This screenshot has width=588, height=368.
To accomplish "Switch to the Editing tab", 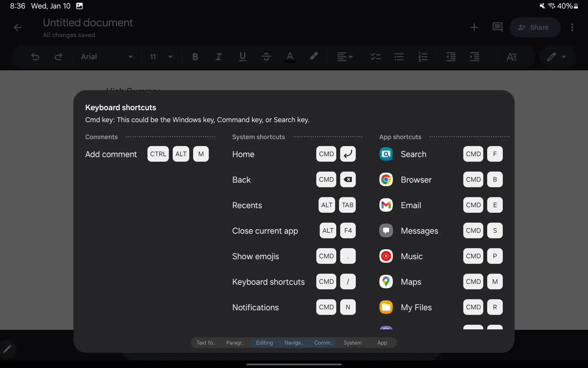I will coord(264,343).
